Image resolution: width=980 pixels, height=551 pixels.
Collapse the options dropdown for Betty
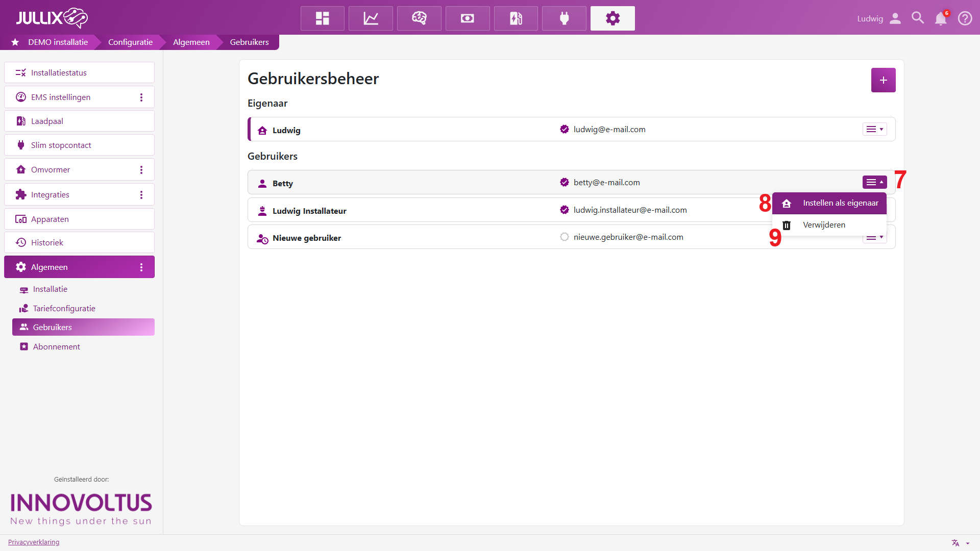(874, 182)
